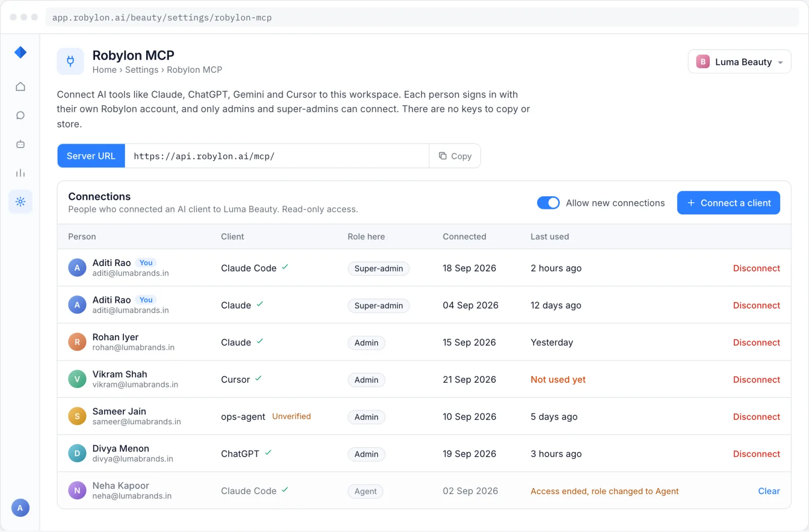Image resolution: width=809 pixels, height=532 pixels.
Task: Select the Settings gear icon in sidebar
Action: [20, 202]
